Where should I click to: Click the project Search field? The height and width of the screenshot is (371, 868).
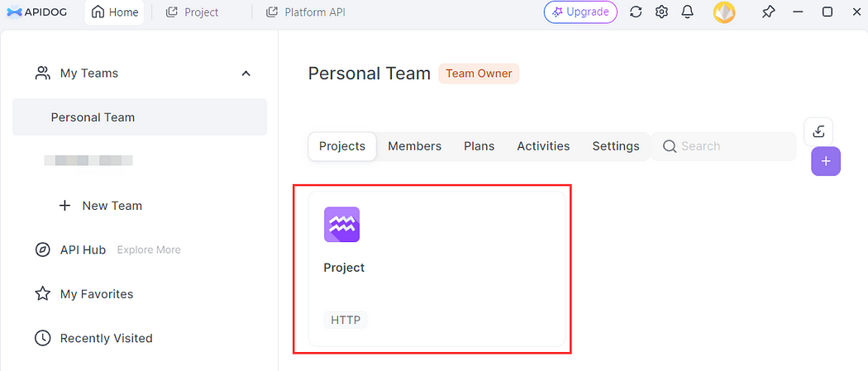point(723,146)
